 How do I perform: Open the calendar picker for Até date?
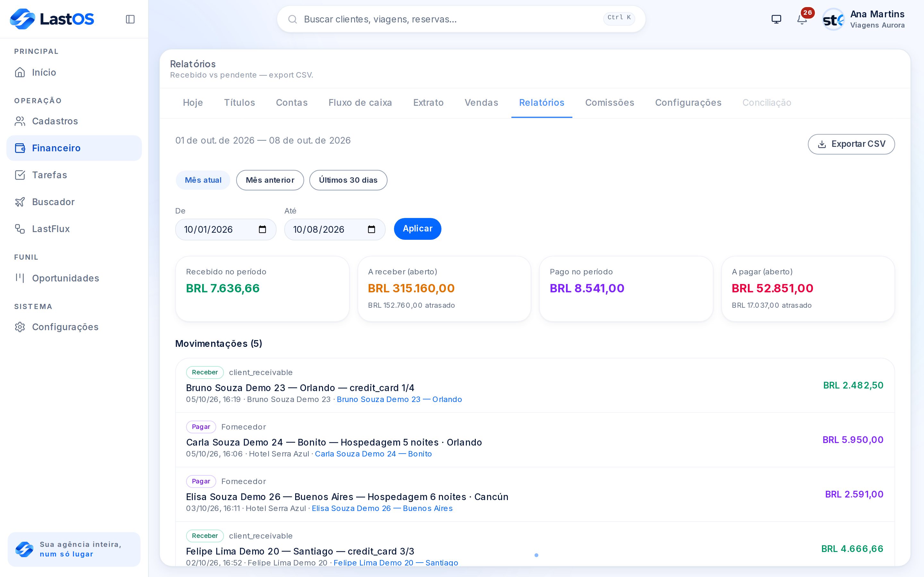point(372,229)
